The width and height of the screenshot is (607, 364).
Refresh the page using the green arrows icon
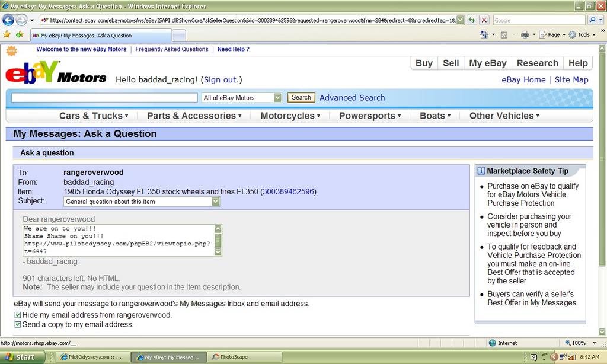point(471,20)
